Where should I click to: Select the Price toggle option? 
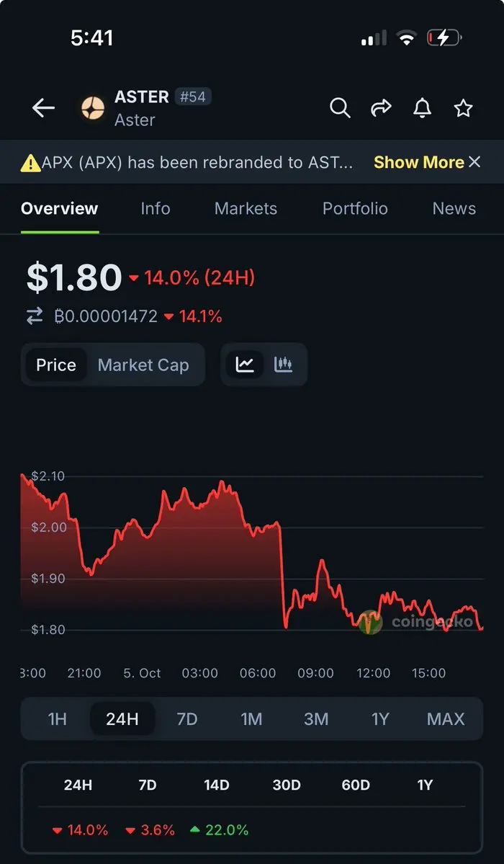point(56,365)
